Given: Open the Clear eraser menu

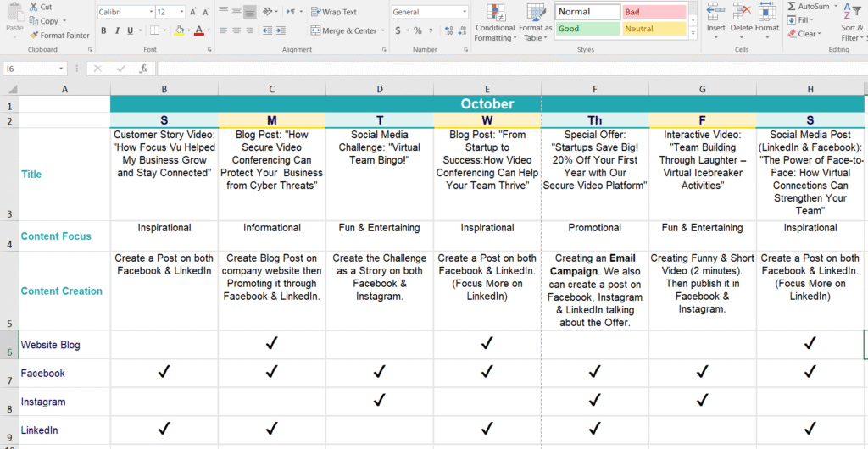Looking at the screenshot, I should 804,34.
